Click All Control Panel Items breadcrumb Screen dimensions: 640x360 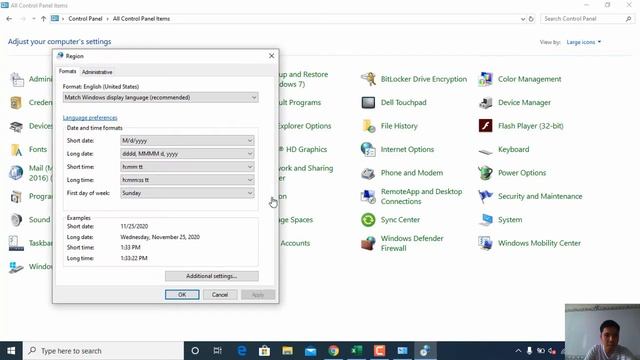point(141,19)
